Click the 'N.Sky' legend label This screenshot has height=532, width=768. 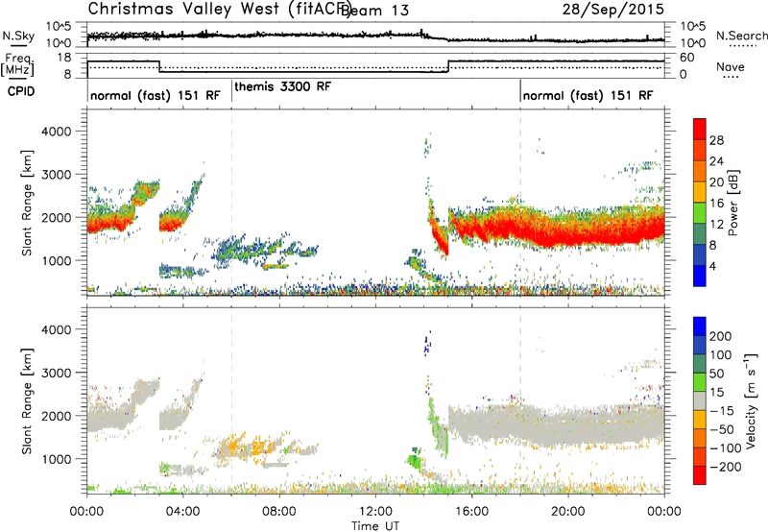18,36
